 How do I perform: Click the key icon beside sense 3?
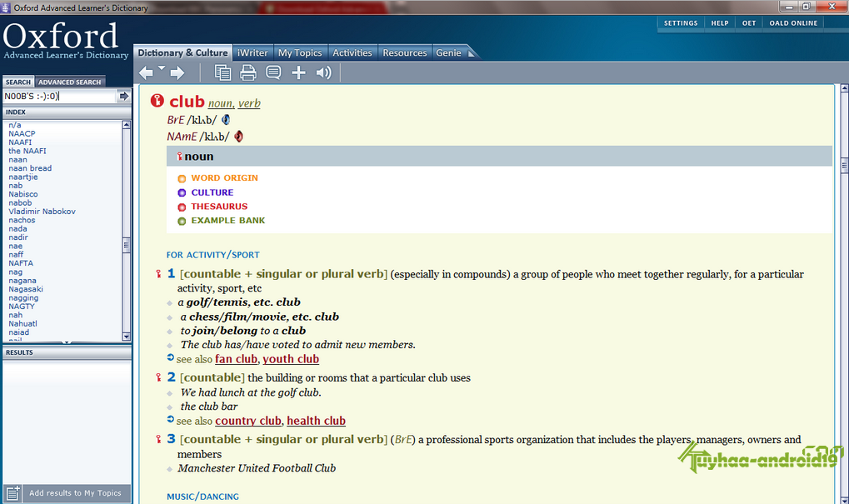158,439
